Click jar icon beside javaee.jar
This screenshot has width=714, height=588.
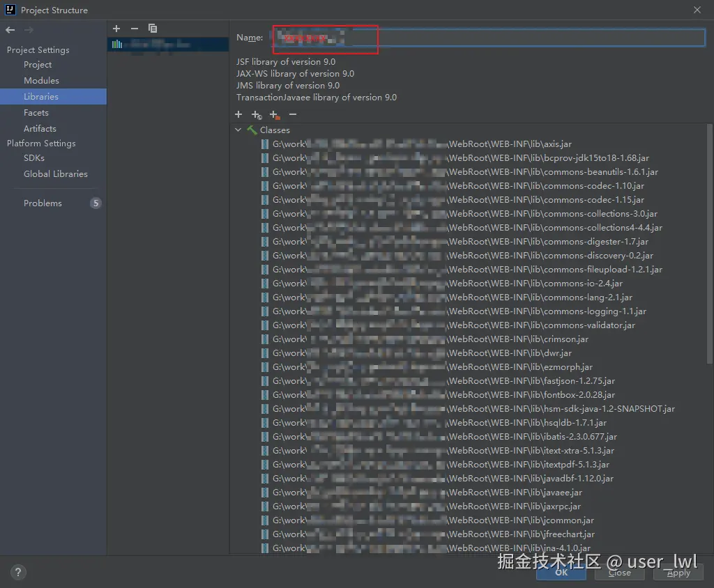[264, 493]
